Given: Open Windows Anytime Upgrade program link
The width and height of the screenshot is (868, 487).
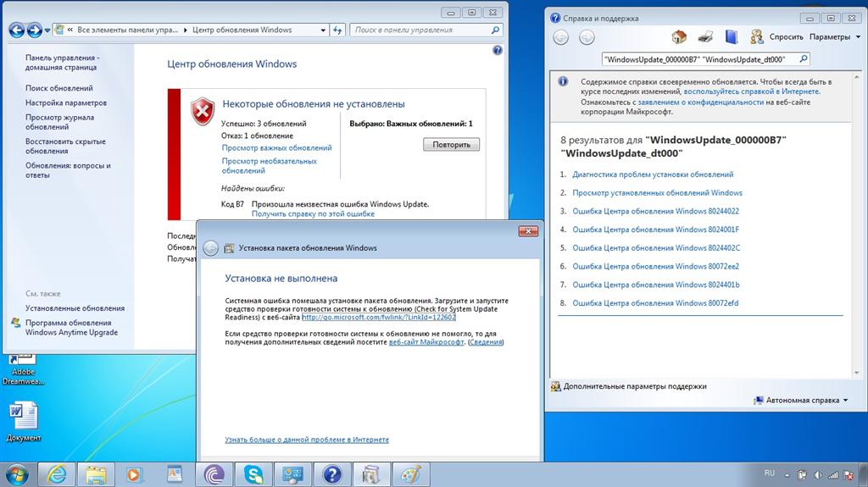Looking at the screenshot, I should click(x=71, y=328).
